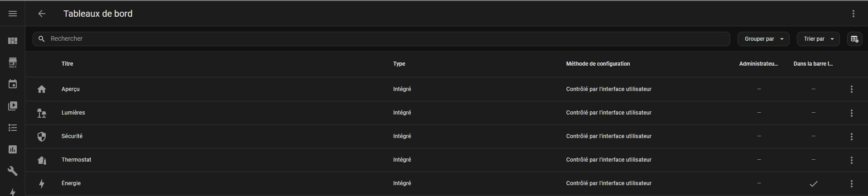Image resolution: width=868 pixels, height=196 pixels.
Task: Click the Énergie sidebar checkmark
Action: 814,183
